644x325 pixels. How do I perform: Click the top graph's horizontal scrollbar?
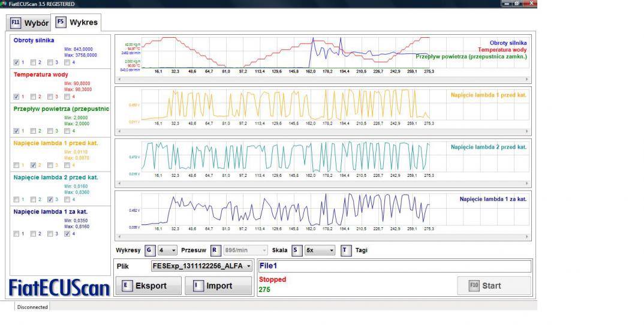click(323, 79)
